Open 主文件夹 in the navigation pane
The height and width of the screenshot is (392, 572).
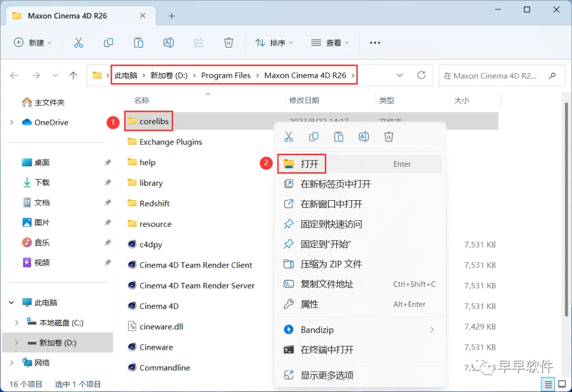click(x=43, y=103)
